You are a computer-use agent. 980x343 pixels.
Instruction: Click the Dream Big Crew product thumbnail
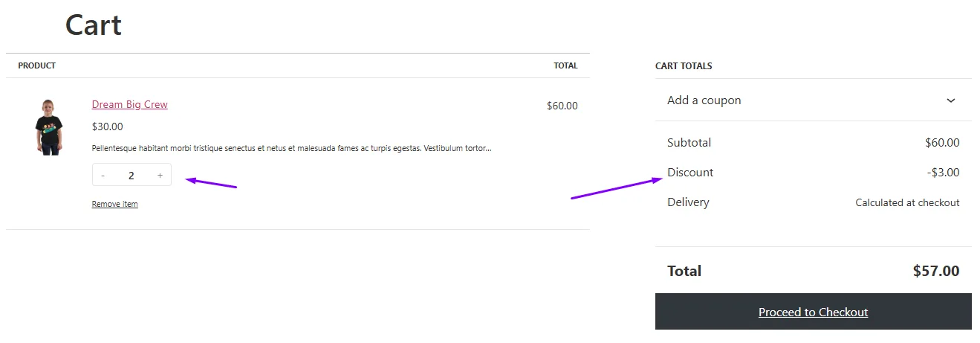tap(49, 127)
